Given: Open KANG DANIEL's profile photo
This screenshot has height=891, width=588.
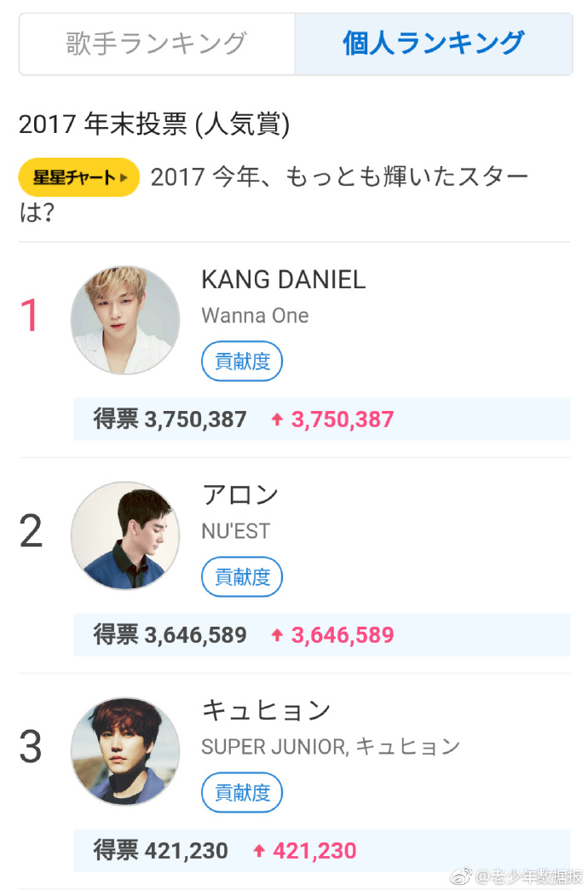Looking at the screenshot, I should (x=125, y=320).
